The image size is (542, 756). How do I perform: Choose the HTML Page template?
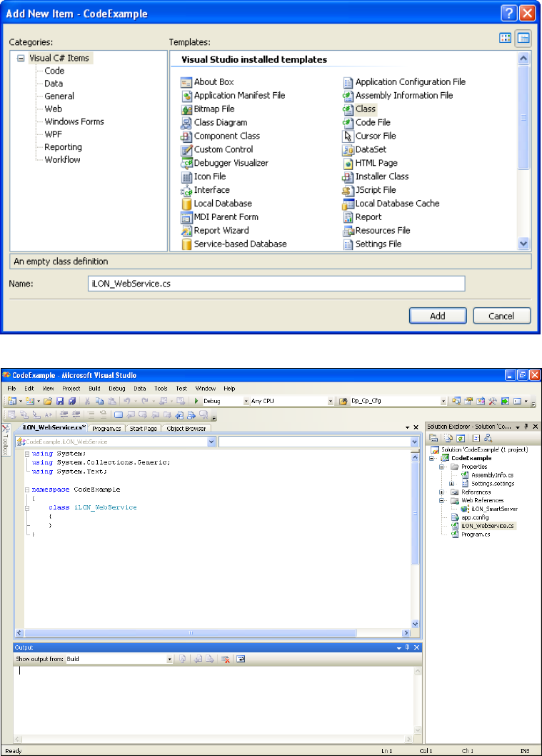point(370,163)
